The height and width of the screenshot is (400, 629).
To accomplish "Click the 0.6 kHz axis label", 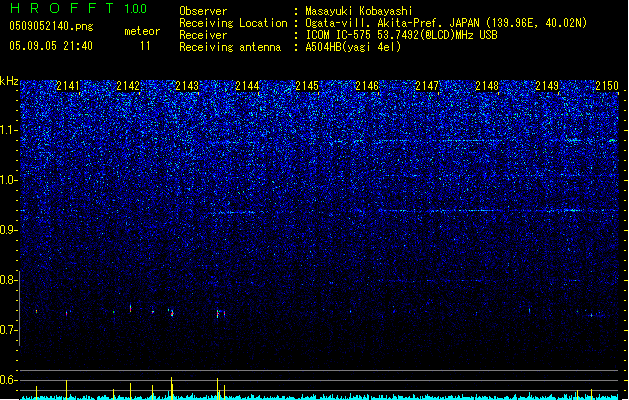I will pyautogui.click(x=9, y=380).
